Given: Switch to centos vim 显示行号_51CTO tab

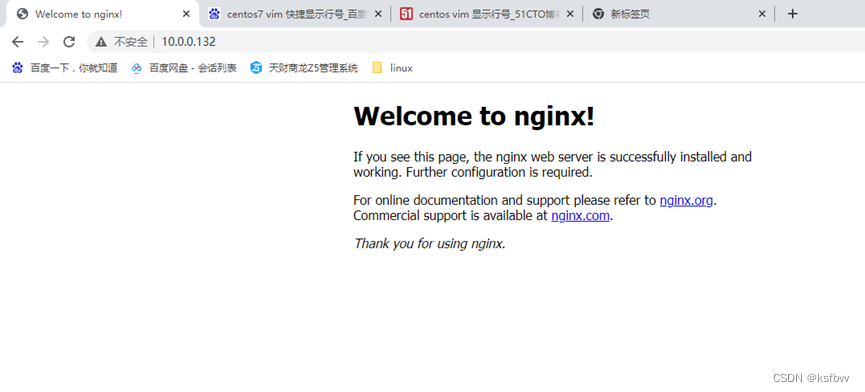Looking at the screenshot, I should [x=487, y=14].
